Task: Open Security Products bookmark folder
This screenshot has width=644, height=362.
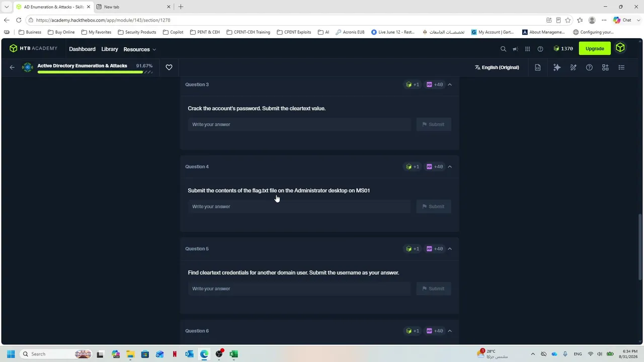Action: [x=137, y=32]
